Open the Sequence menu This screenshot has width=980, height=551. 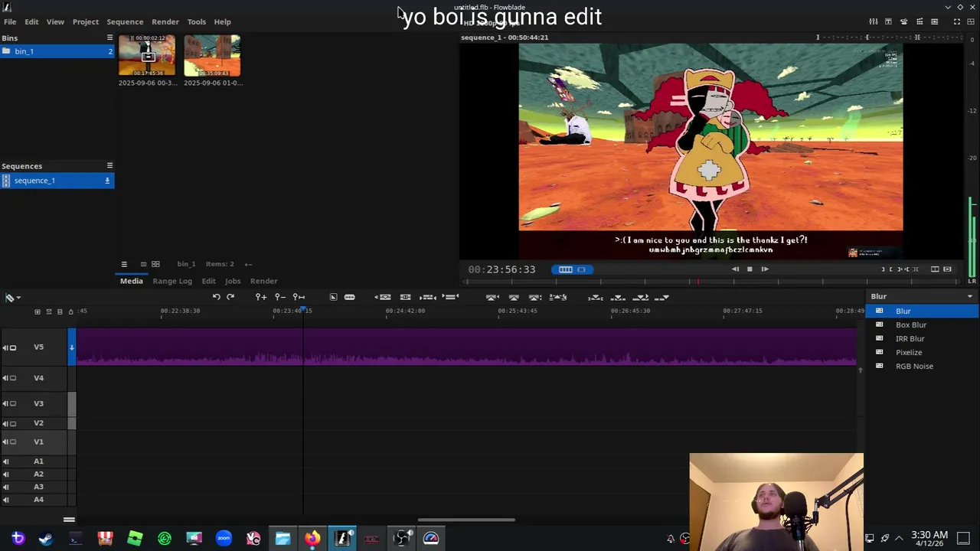point(125,21)
